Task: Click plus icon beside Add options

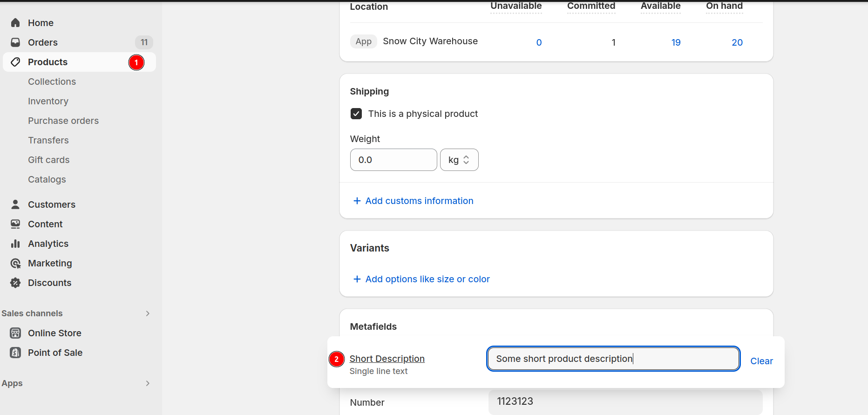Action: 357,279
